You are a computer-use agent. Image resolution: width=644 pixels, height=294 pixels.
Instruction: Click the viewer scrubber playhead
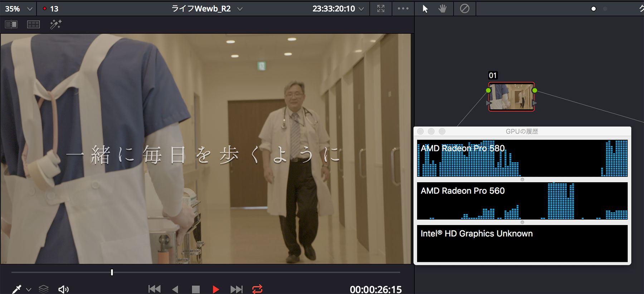[x=112, y=273]
